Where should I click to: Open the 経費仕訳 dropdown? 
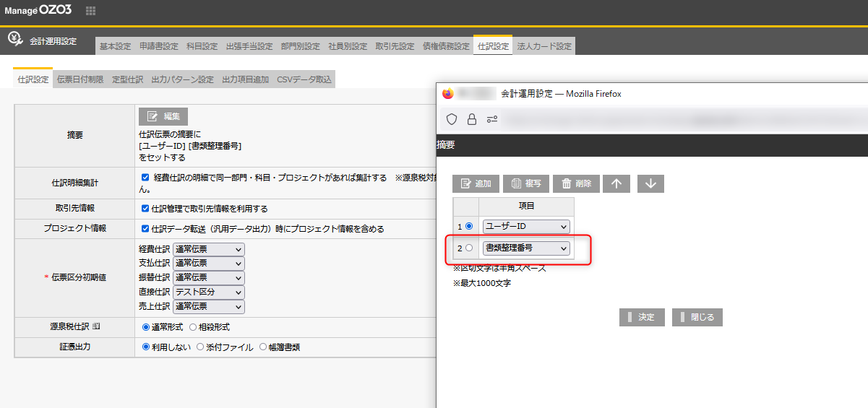[x=209, y=249]
